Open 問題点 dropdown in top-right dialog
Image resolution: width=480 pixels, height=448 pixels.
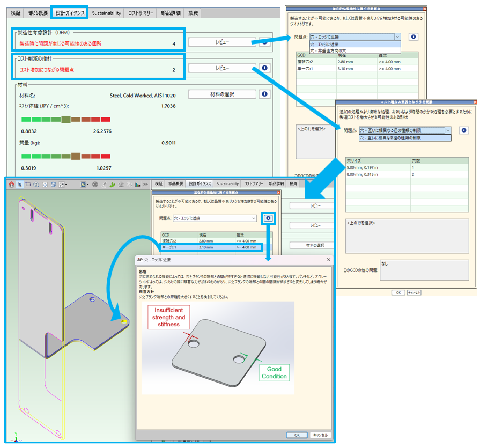tap(355, 37)
